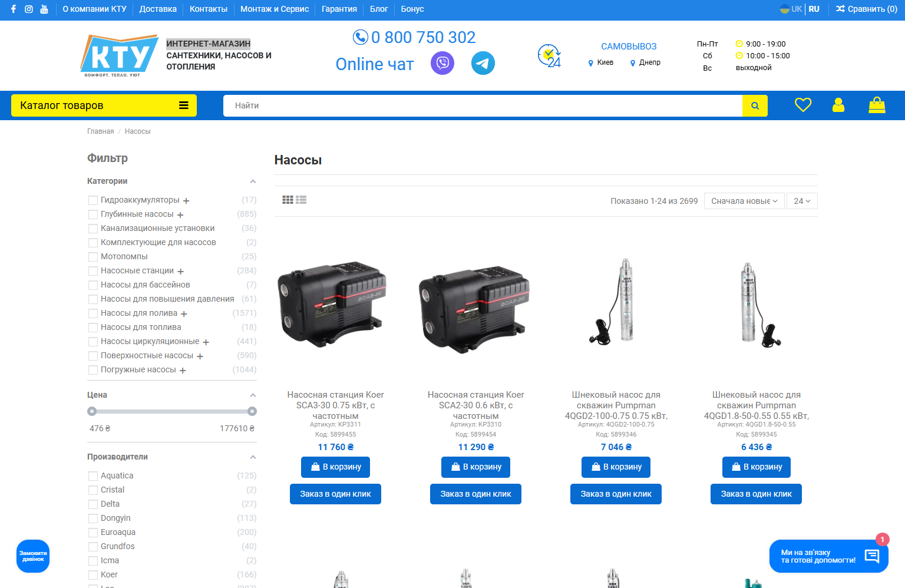Open the Facebook page icon
The width and height of the screenshot is (905, 588).
coord(14,9)
